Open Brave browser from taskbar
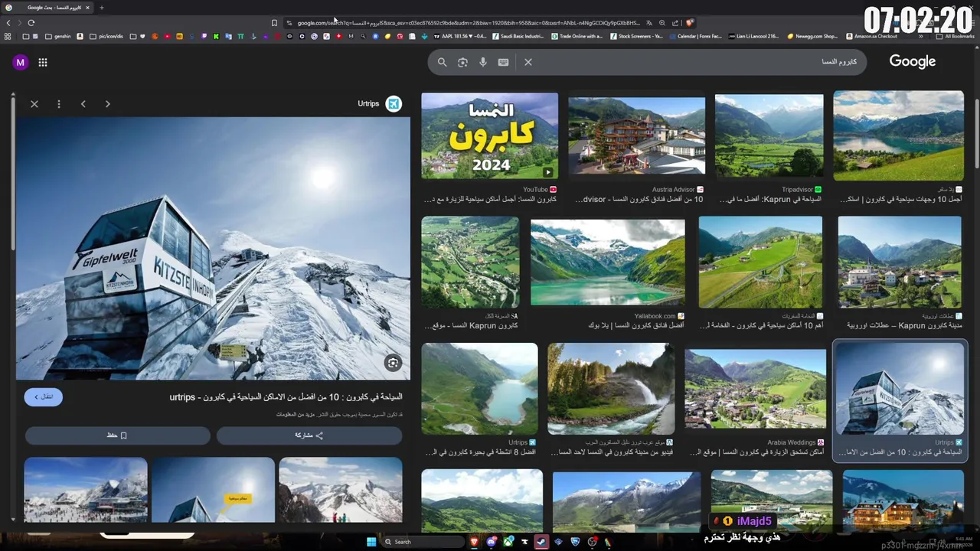The image size is (980, 551). point(475,542)
